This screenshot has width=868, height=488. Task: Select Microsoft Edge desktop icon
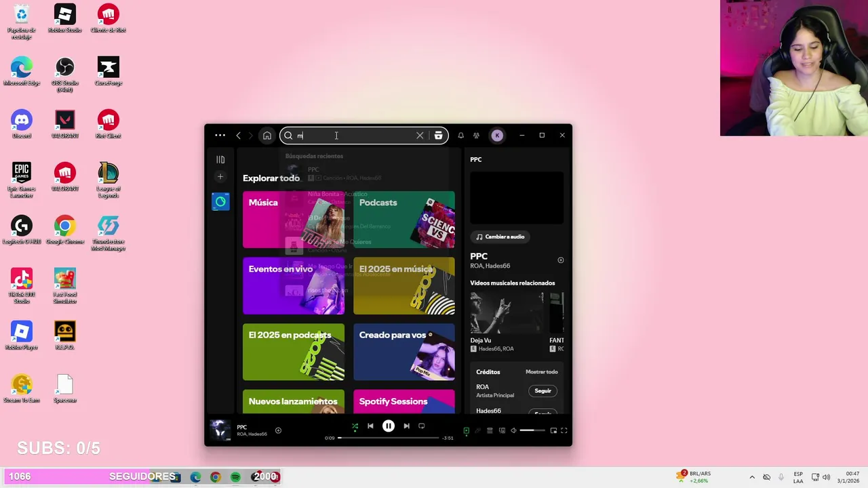(22, 71)
